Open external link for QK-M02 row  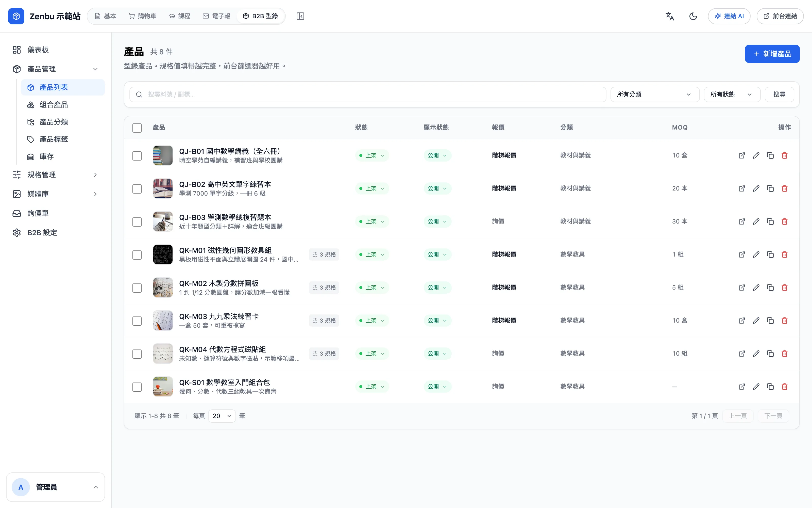[742, 288]
